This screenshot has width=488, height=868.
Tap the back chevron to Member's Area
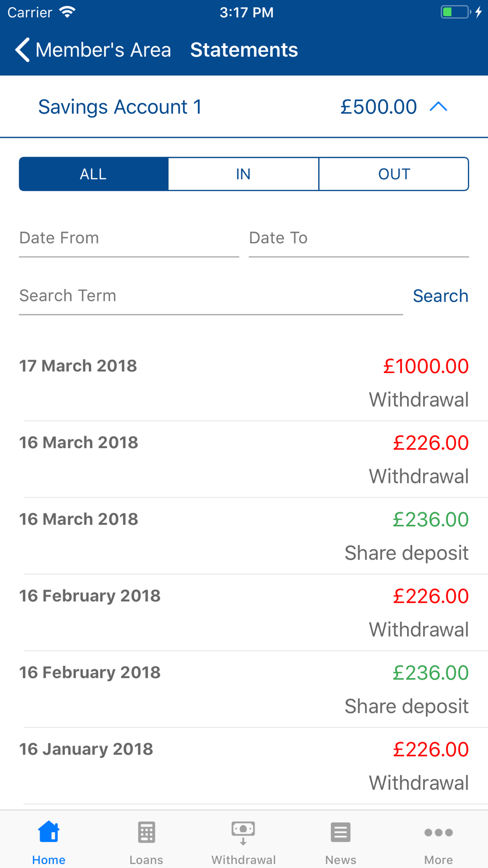coord(22,50)
